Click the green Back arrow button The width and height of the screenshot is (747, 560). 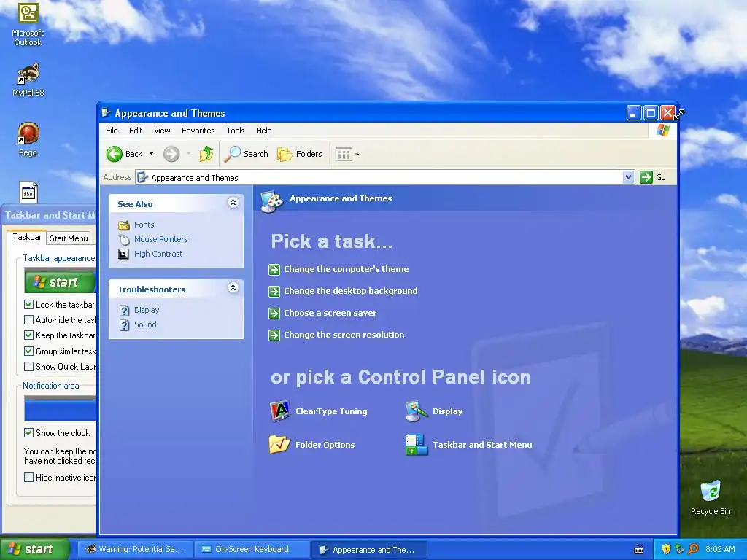115,154
